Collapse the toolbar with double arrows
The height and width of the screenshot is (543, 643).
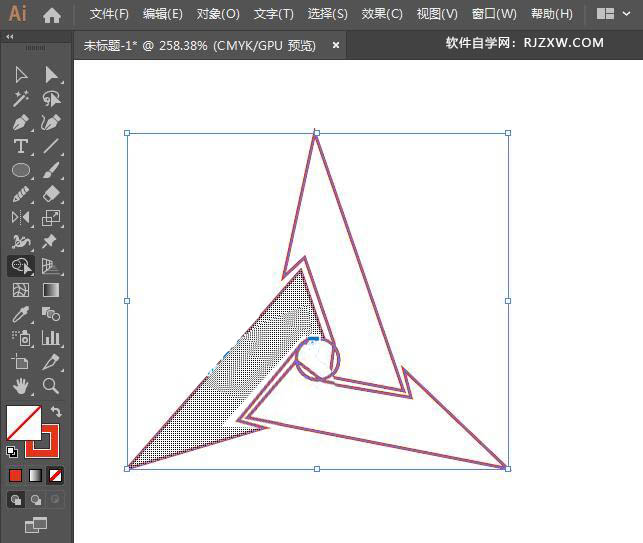tap(9, 37)
